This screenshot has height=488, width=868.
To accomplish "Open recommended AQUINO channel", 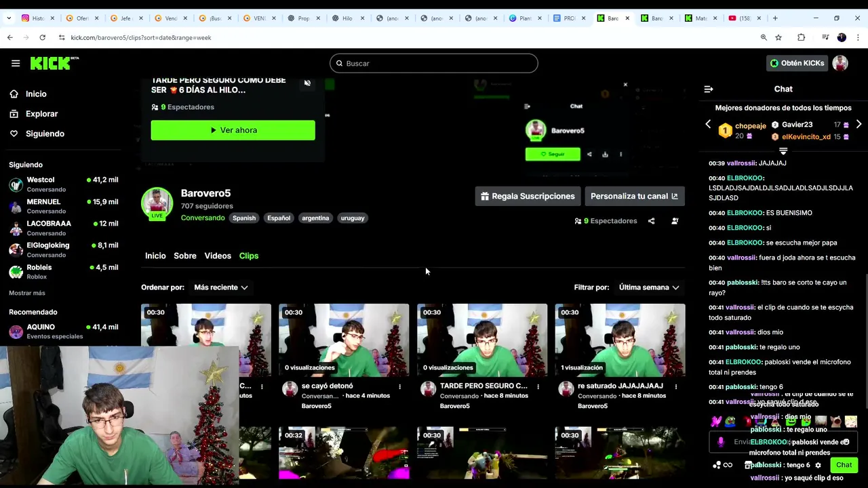I will (63, 331).
